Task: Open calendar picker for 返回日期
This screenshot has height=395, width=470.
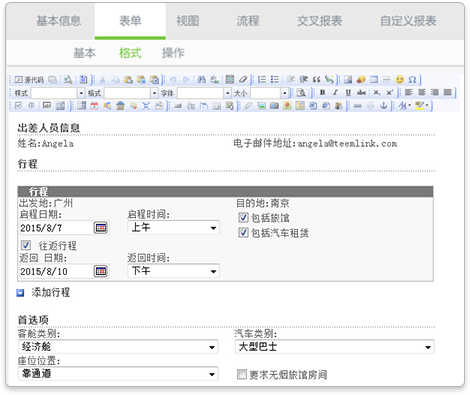Action: pyautogui.click(x=101, y=271)
